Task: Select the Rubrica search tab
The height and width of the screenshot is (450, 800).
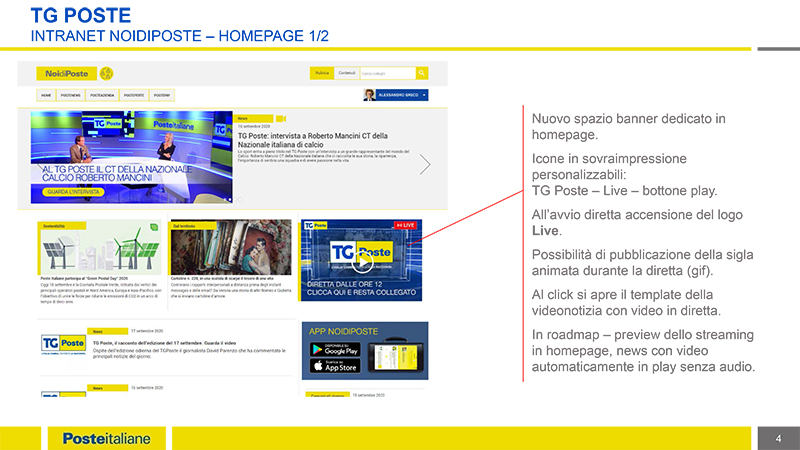Action: pyautogui.click(x=322, y=73)
